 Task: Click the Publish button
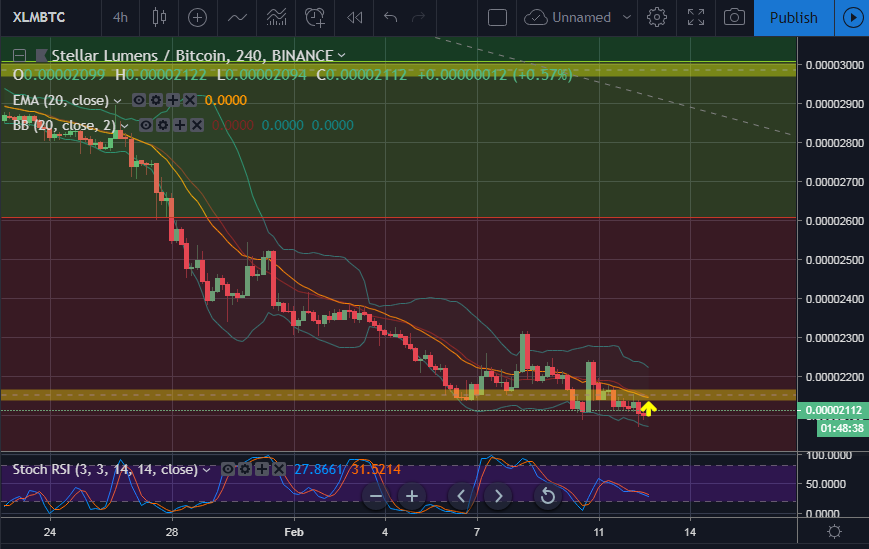(794, 18)
